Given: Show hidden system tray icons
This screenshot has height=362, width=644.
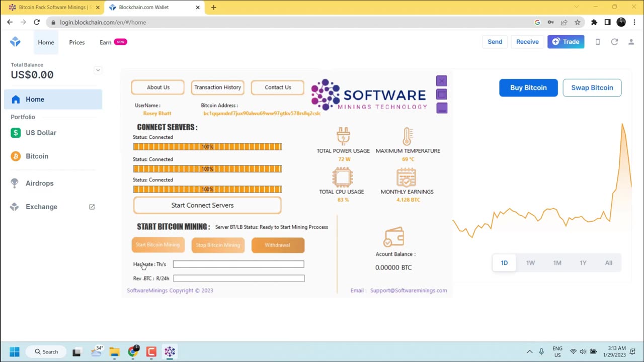Looking at the screenshot, I should [529, 351].
